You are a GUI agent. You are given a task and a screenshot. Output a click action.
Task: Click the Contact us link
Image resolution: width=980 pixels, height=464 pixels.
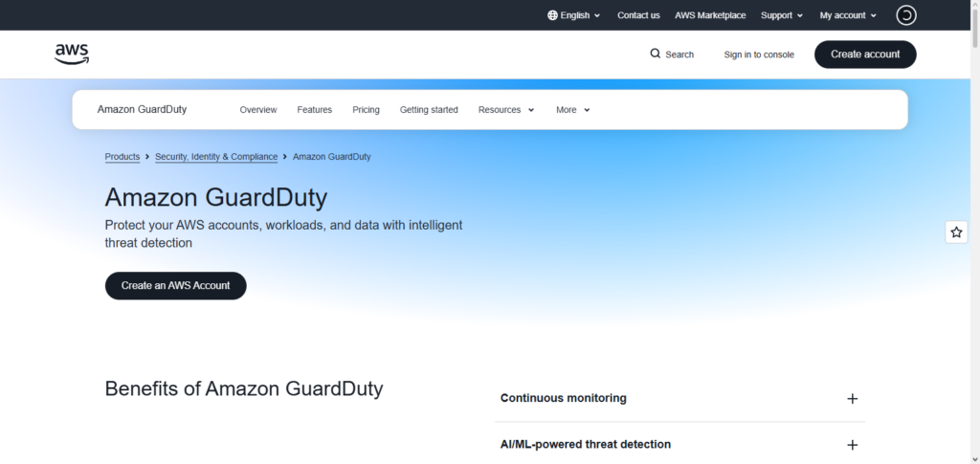tap(638, 15)
